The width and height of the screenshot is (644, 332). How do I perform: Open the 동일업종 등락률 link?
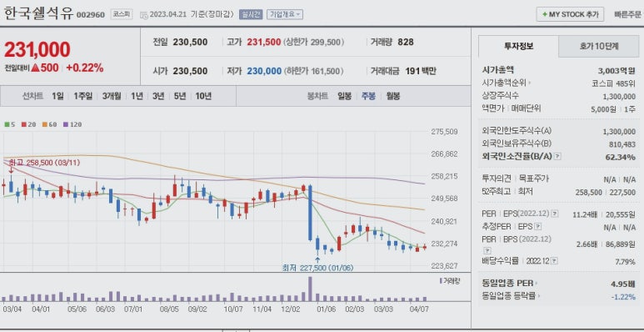tap(509, 296)
